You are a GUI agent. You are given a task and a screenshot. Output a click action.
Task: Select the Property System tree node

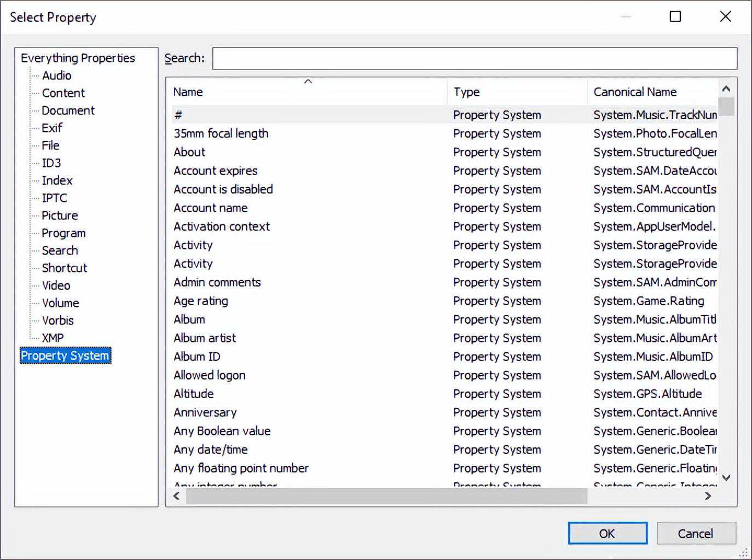click(65, 355)
